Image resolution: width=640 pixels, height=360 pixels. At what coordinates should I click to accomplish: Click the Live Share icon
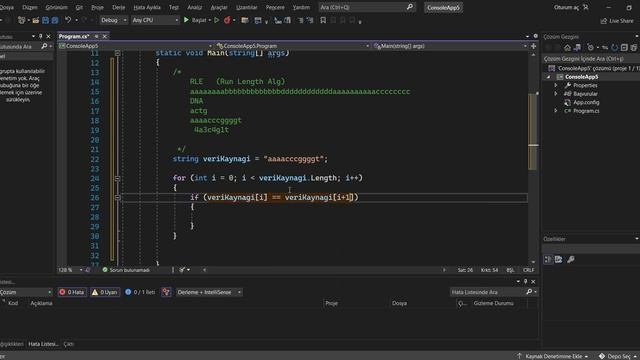click(604, 21)
